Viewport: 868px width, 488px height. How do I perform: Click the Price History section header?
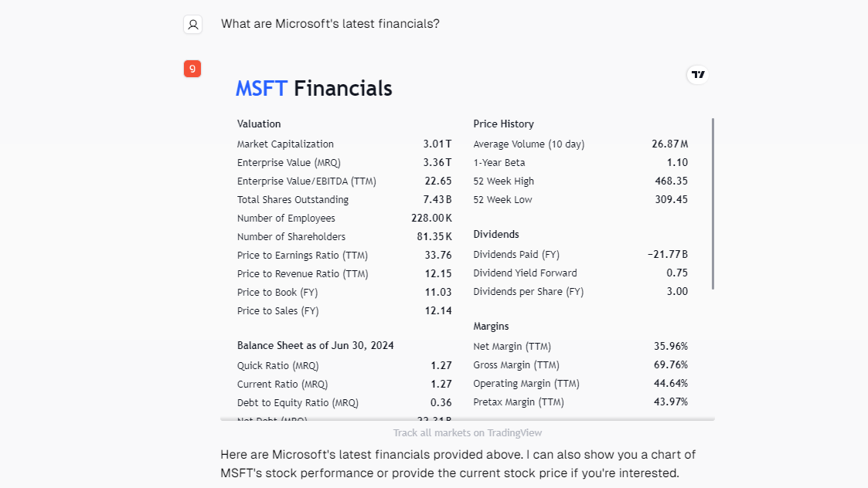(x=503, y=124)
